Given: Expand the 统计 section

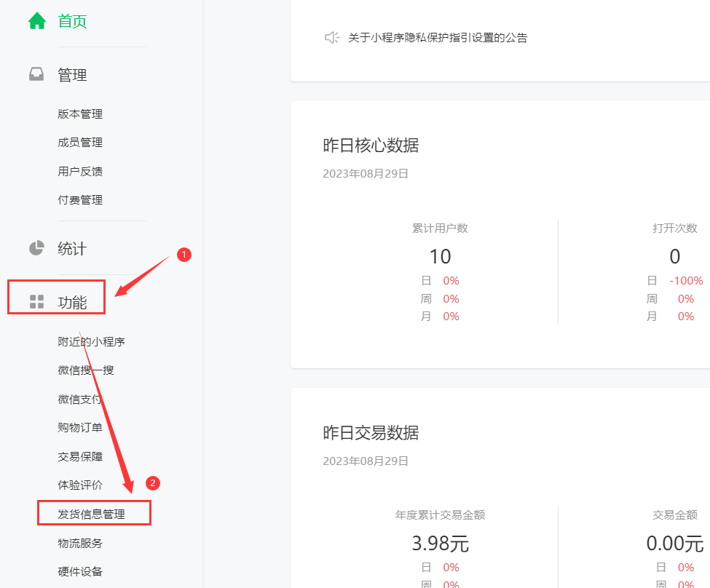Looking at the screenshot, I should click(72, 249).
